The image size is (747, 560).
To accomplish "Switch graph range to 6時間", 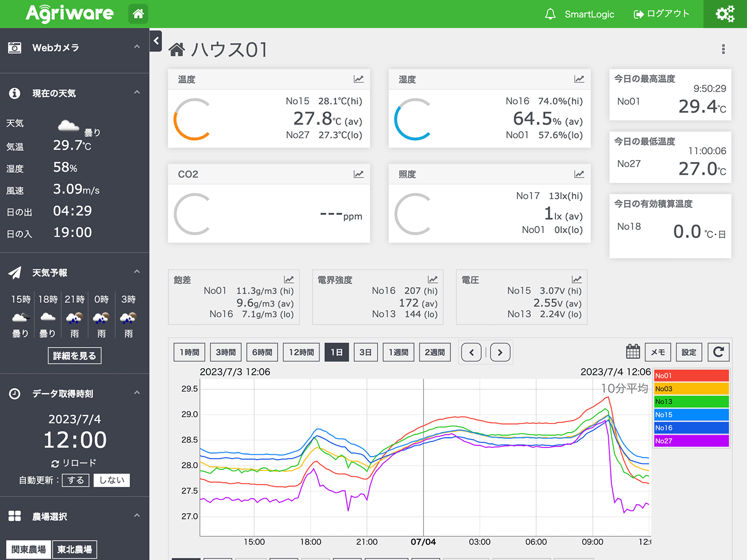I will point(262,353).
